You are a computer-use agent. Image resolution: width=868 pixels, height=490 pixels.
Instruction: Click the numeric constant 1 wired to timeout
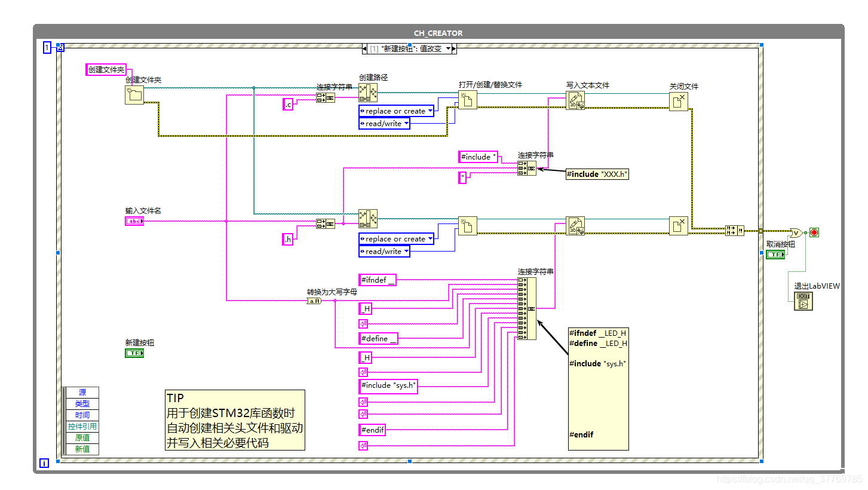(x=47, y=48)
